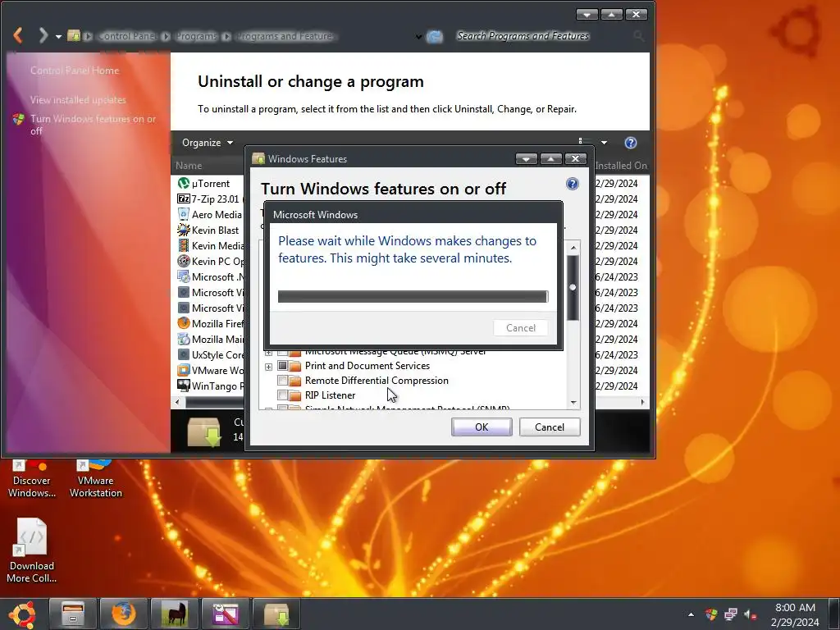Click Turn Windows features on or off link
This screenshot has height=630, width=840.
click(x=93, y=125)
